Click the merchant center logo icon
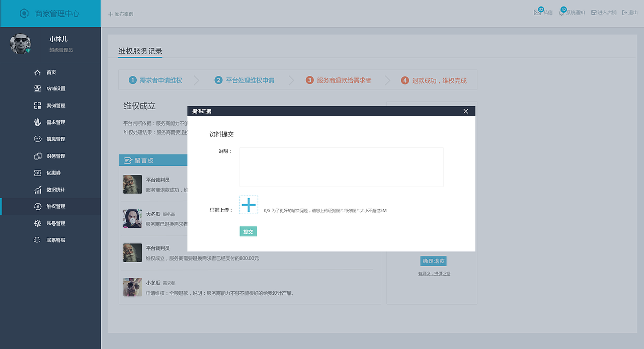The image size is (644, 349). [24, 14]
